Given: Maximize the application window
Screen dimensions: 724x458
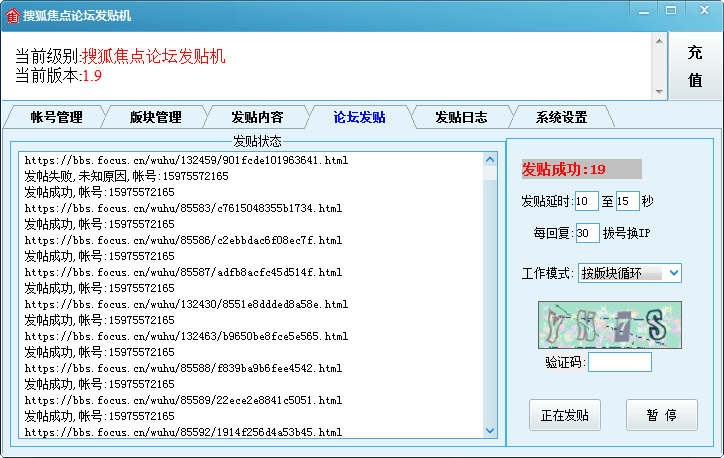Looking at the screenshot, I should click(x=670, y=11).
